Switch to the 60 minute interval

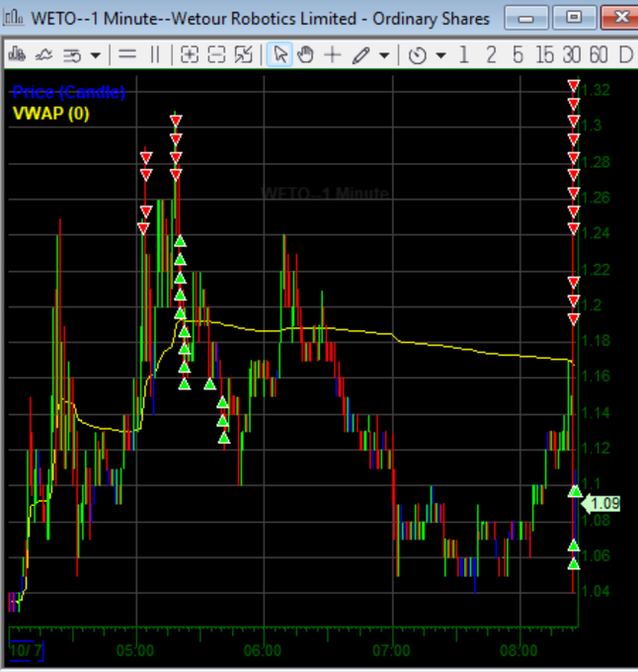pos(598,55)
